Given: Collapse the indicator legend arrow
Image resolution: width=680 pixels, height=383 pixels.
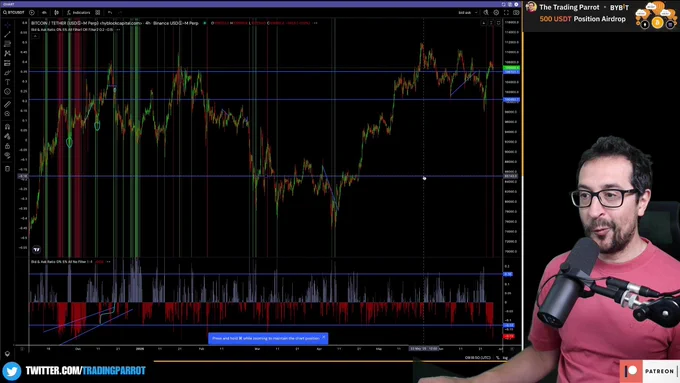Looking at the screenshot, I should tap(35, 36).
